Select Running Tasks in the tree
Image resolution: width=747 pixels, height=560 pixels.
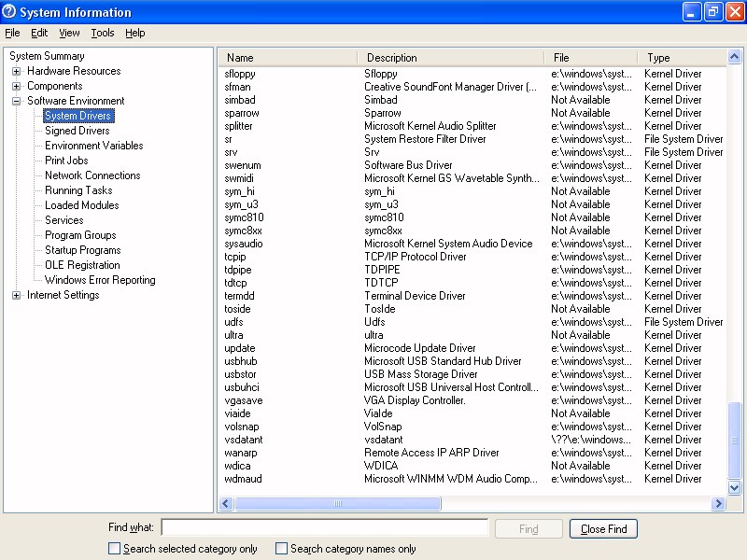(78, 190)
